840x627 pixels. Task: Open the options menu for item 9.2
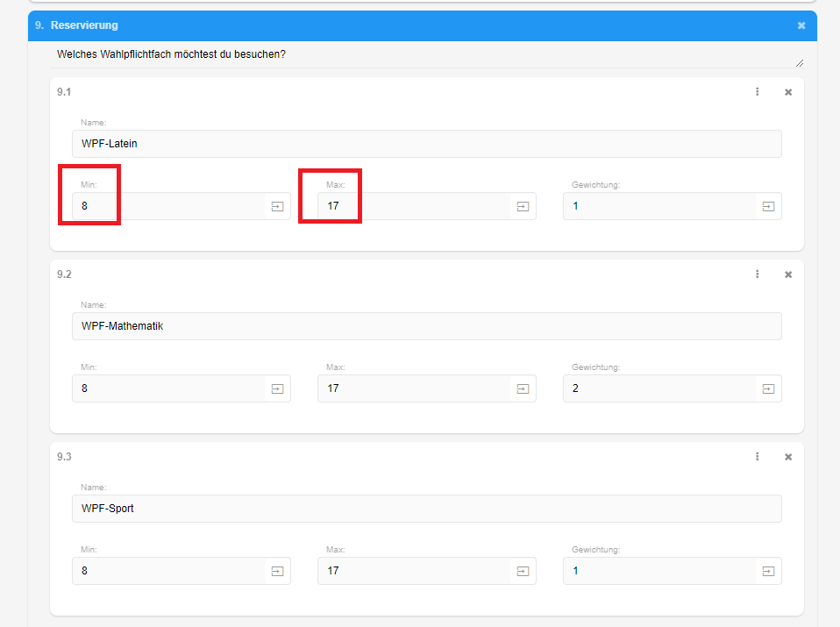pyautogui.click(x=757, y=274)
